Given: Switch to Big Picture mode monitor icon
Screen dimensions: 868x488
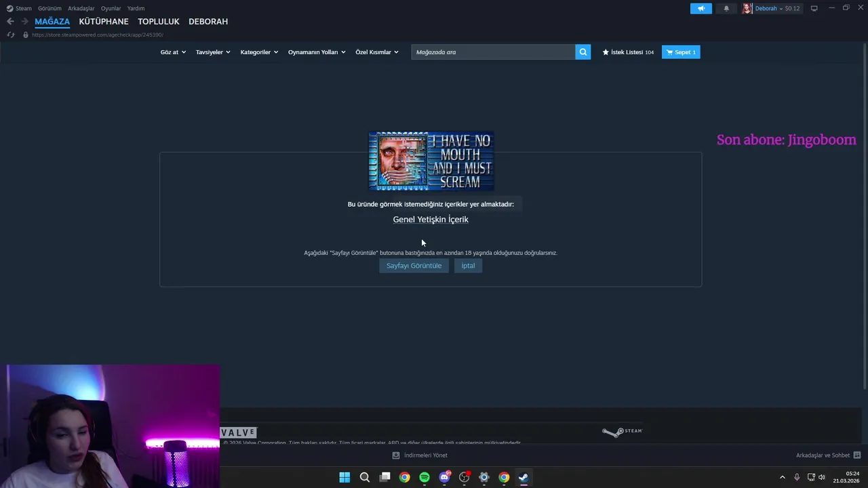Looking at the screenshot, I should [x=814, y=9].
